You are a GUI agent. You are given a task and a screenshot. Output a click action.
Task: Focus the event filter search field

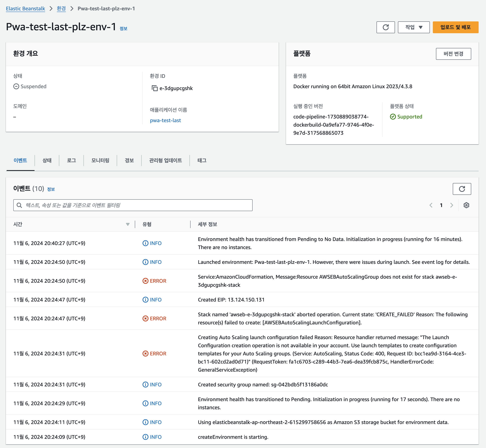pyautogui.click(x=133, y=205)
